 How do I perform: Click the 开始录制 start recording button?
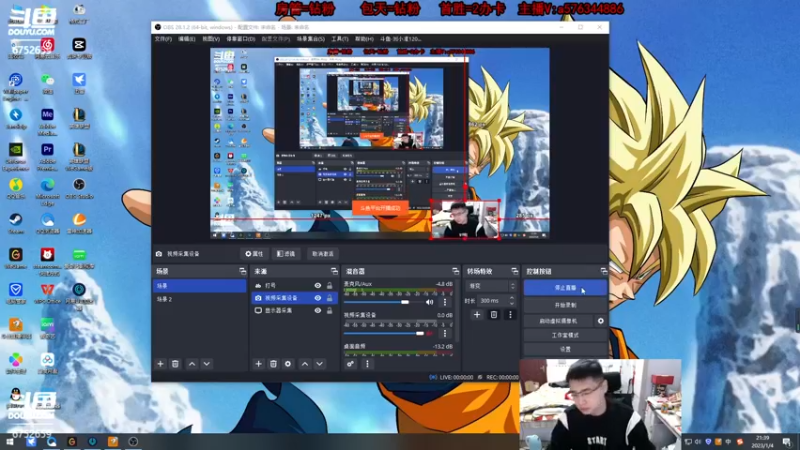pos(565,305)
